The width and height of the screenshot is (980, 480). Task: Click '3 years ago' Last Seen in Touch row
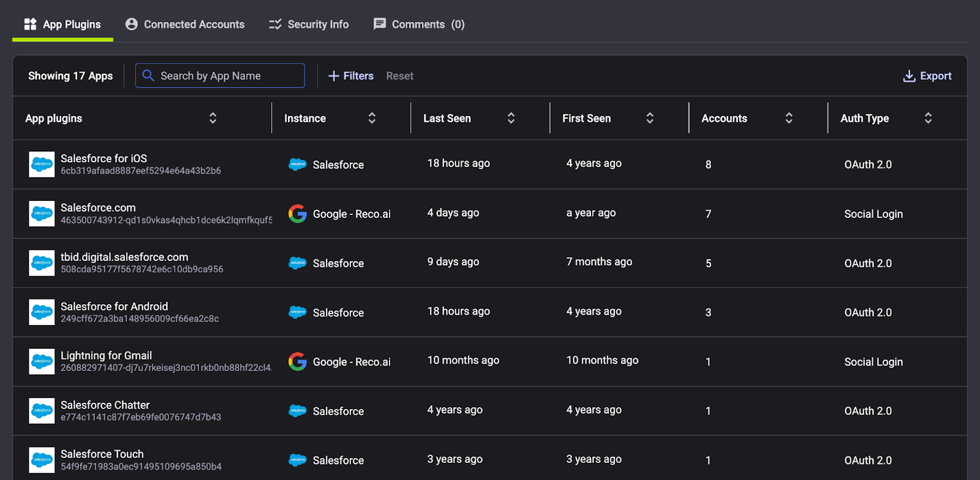click(x=455, y=459)
